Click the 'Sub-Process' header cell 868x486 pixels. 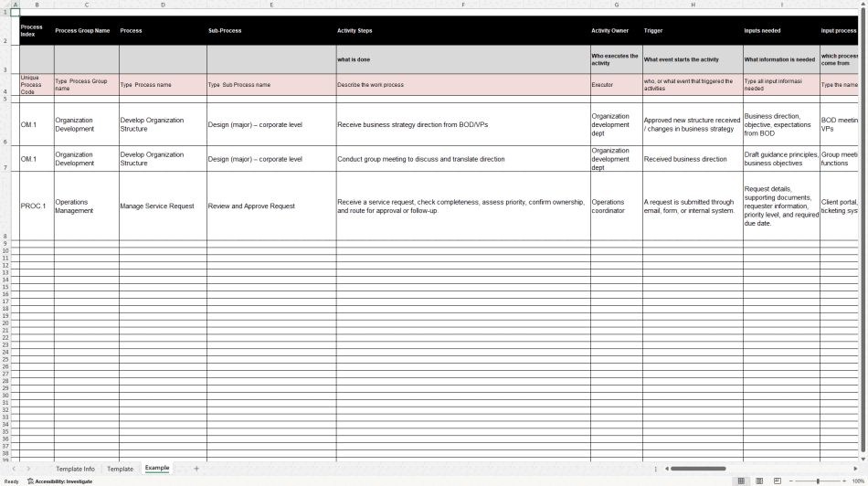[271, 30]
